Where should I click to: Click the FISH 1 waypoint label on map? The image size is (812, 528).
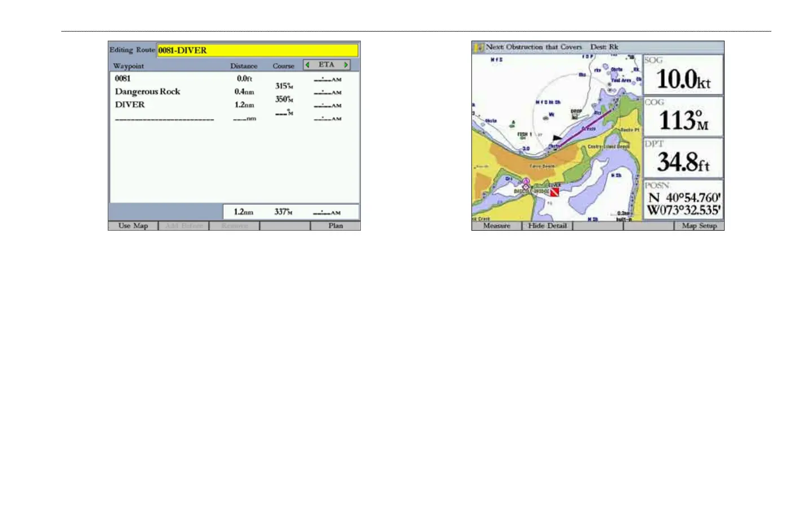pyautogui.click(x=524, y=134)
